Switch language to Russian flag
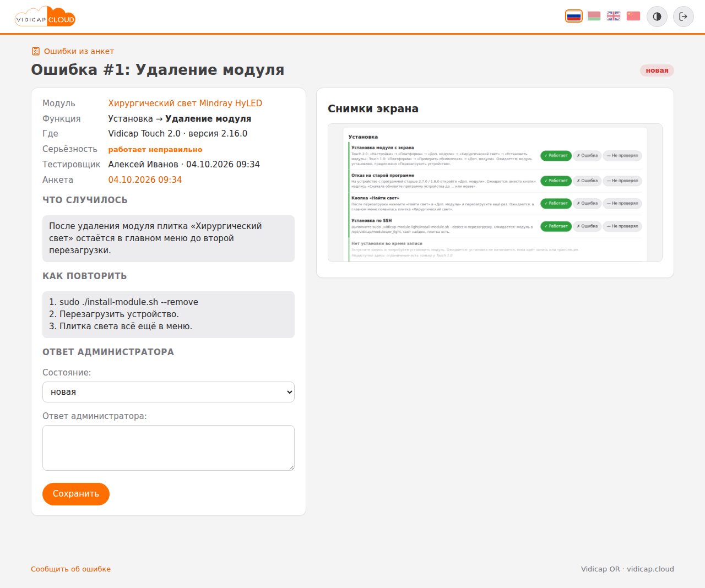 [x=574, y=16]
